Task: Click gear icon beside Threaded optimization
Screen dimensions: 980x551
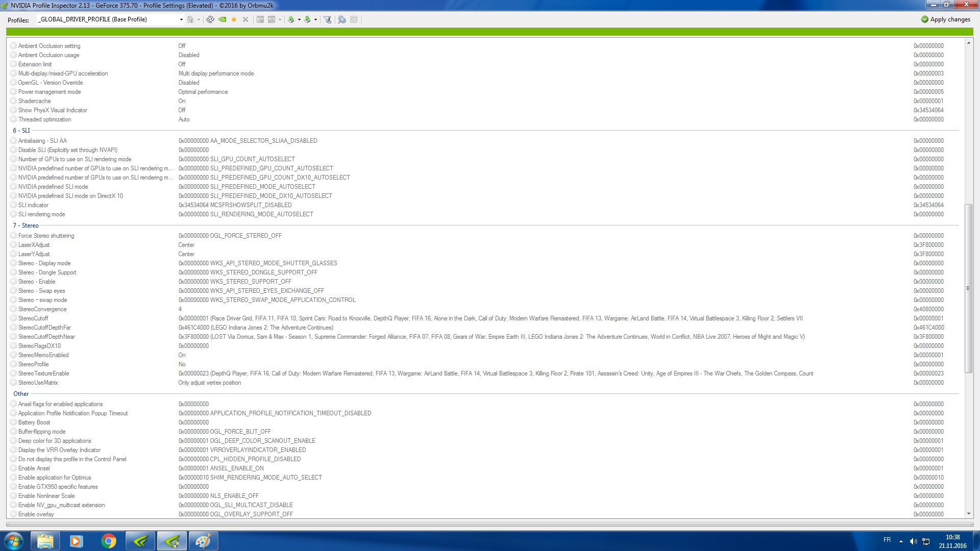Action: tap(14, 119)
